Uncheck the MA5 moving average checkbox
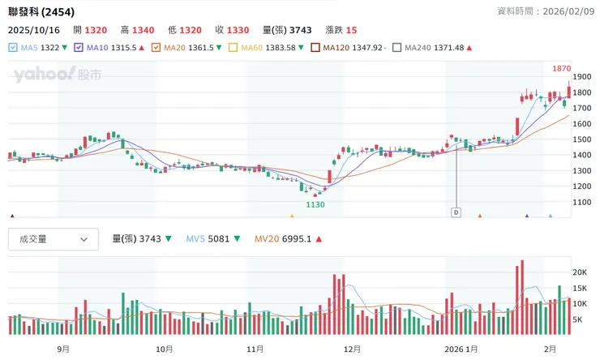The width and height of the screenshot is (600, 364). [x=13, y=48]
